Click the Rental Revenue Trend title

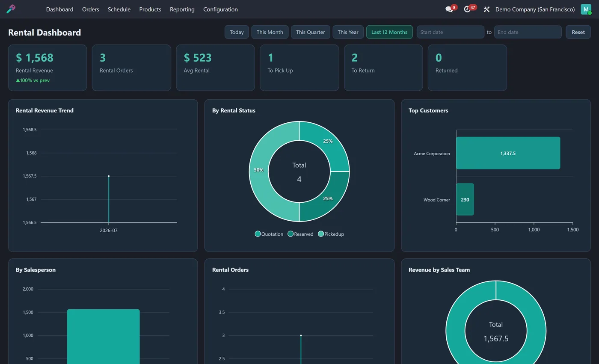[x=44, y=110]
